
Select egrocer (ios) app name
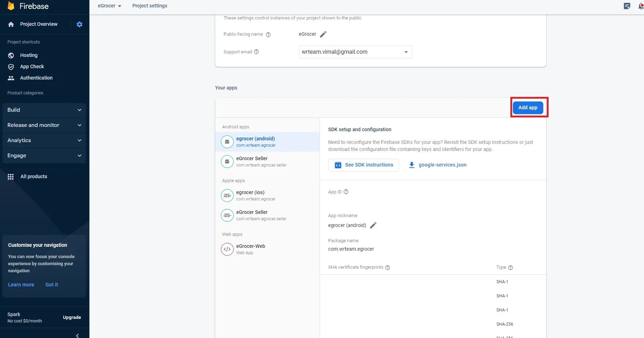pyautogui.click(x=250, y=192)
